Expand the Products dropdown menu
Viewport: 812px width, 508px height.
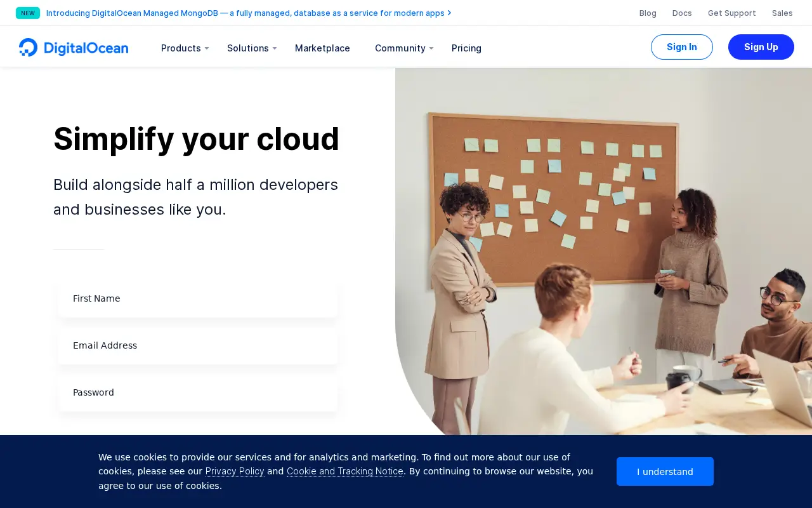pyautogui.click(x=185, y=48)
